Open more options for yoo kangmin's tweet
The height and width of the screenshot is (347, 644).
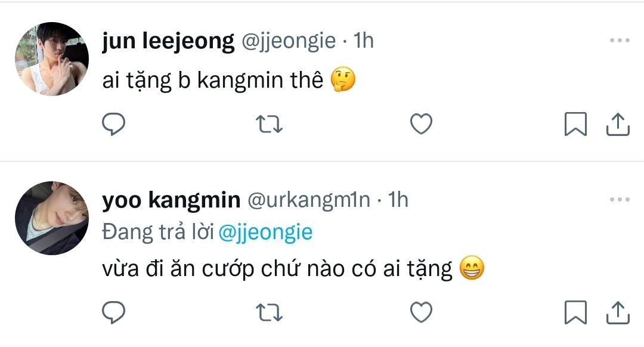coord(620,200)
